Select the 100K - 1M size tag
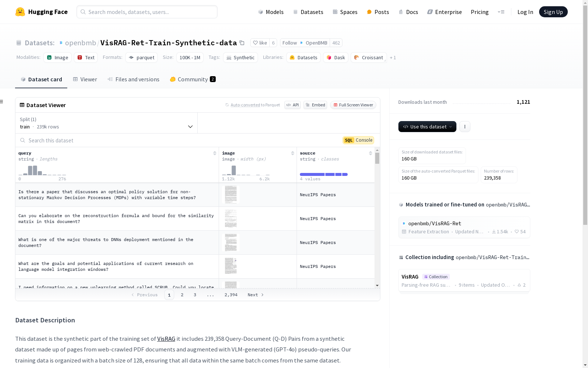 (190, 57)
